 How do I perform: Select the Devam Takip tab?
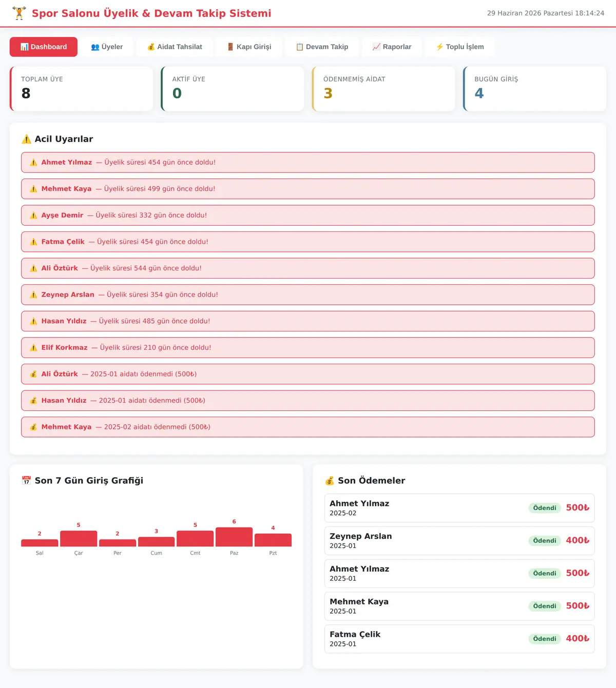click(322, 47)
